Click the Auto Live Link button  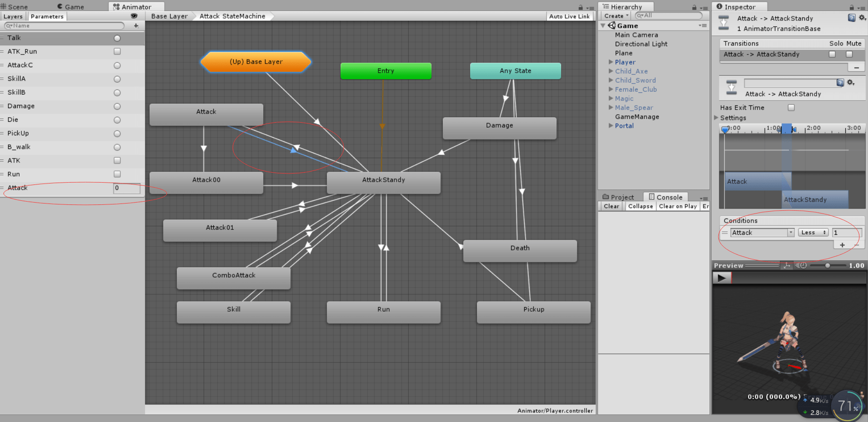(569, 16)
